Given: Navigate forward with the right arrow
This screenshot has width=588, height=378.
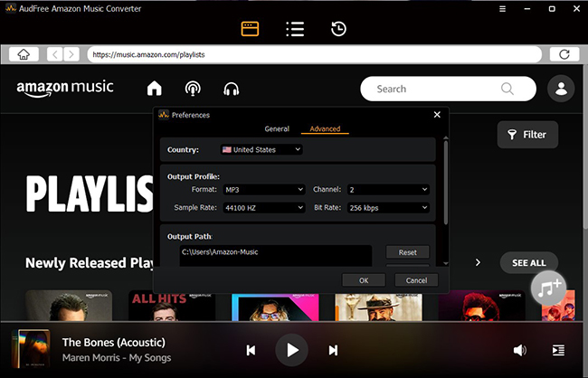Looking at the screenshot, I should pyautogui.click(x=71, y=54).
